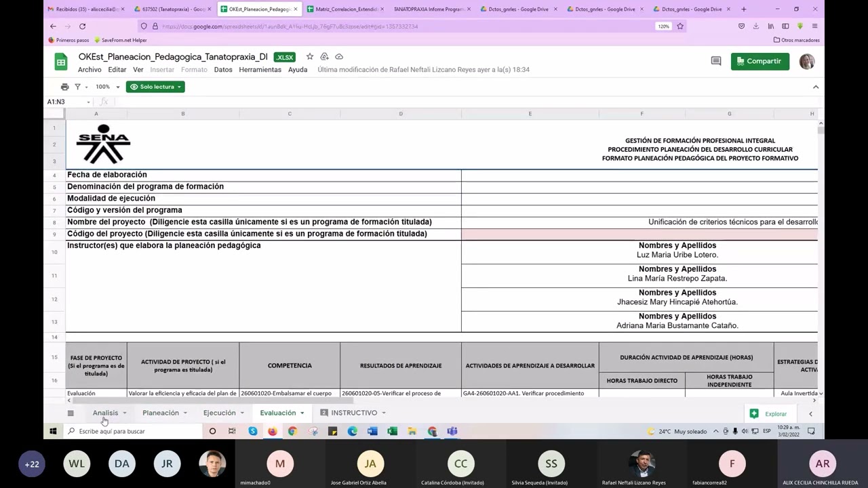Open the filter views funnel icon

tap(77, 87)
